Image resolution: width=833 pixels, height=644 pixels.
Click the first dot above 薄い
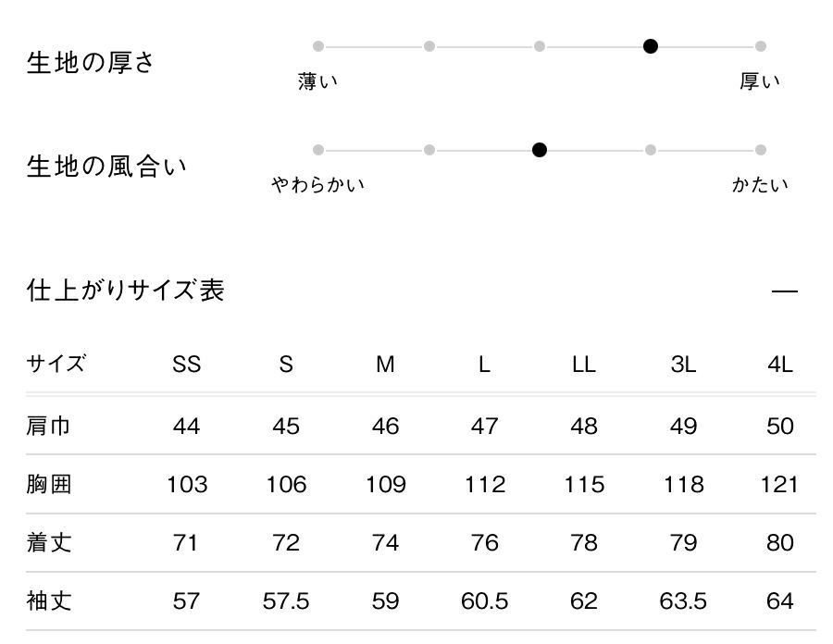point(318,46)
